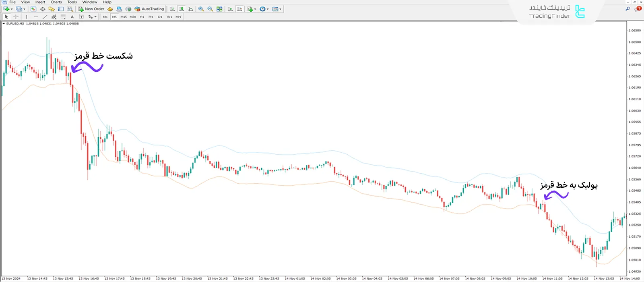Image resolution: width=644 pixels, height=282 pixels.
Task: Switch to candlestick chart icon
Action: [182, 9]
